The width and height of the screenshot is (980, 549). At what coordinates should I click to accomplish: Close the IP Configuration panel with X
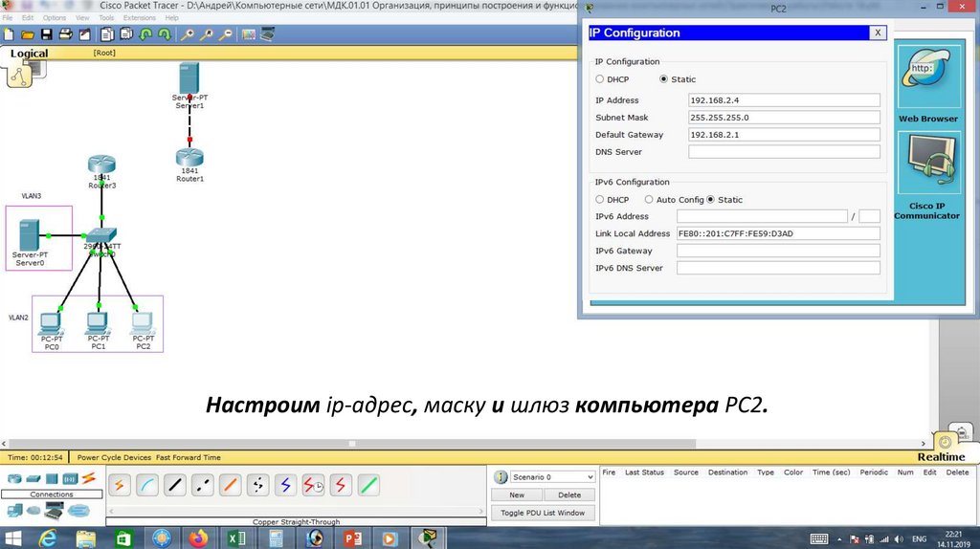[878, 33]
